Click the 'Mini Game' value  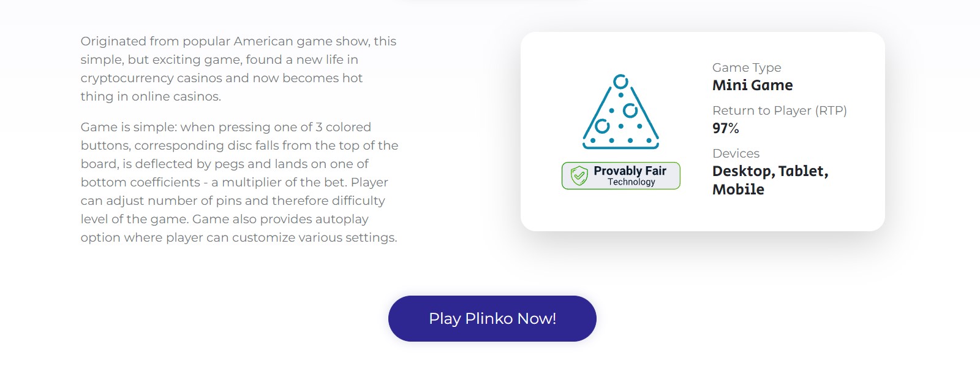752,85
